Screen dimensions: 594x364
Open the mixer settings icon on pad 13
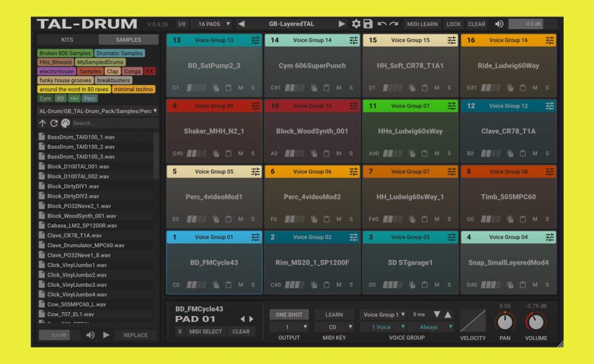(x=255, y=40)
